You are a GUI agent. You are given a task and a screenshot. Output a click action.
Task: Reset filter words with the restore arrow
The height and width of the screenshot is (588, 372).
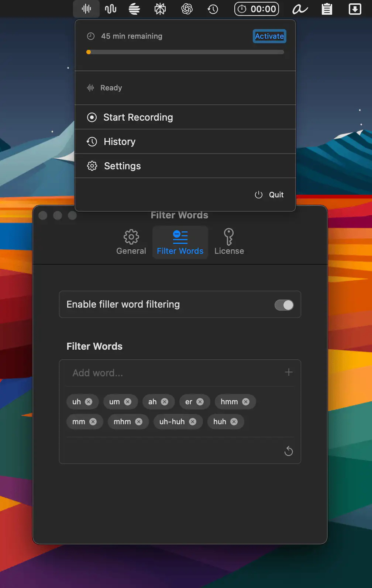tap(289, 451)
